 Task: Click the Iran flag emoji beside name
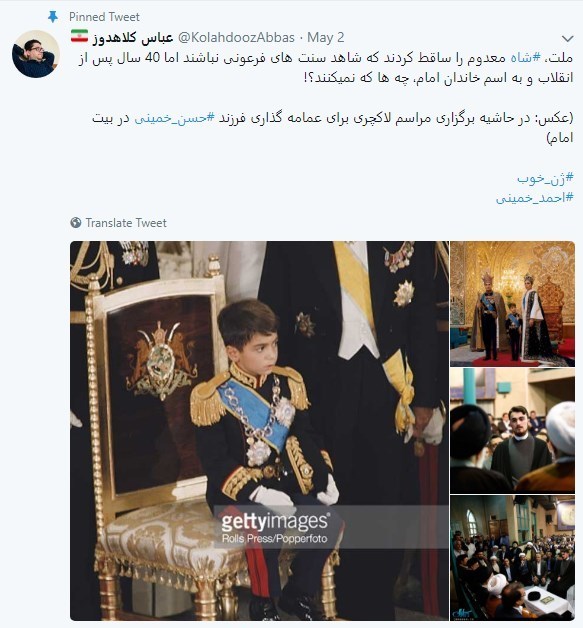coord(79,36)
